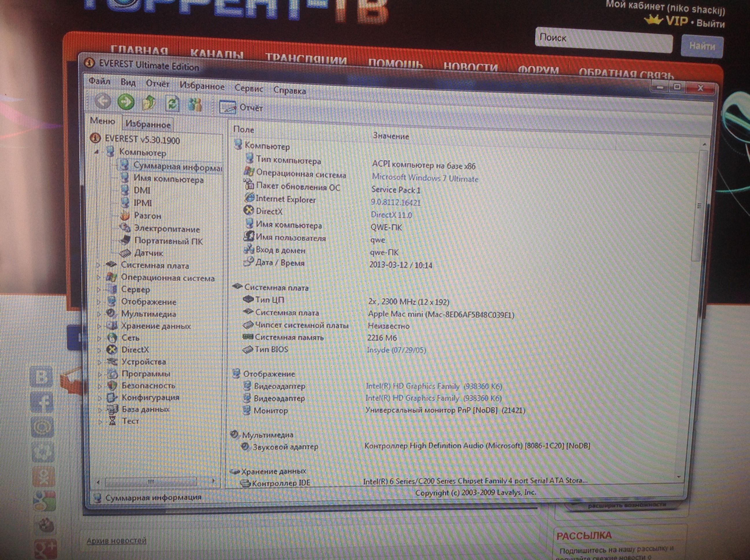750x560 pixels.
Task: Click the База данных icon in tree
Action: [x=112, y=409]
